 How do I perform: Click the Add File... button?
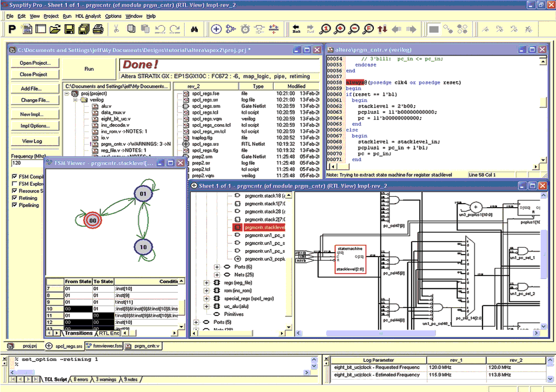click(x=35, y=89)
